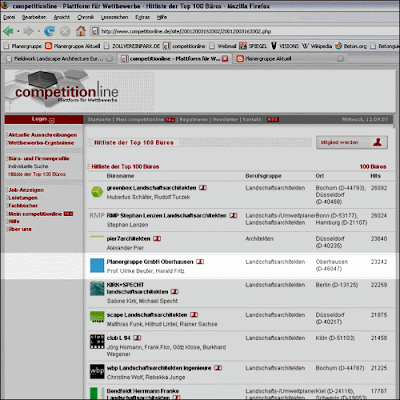Open the pier7architekten profile link

click(x=128, y=239)
